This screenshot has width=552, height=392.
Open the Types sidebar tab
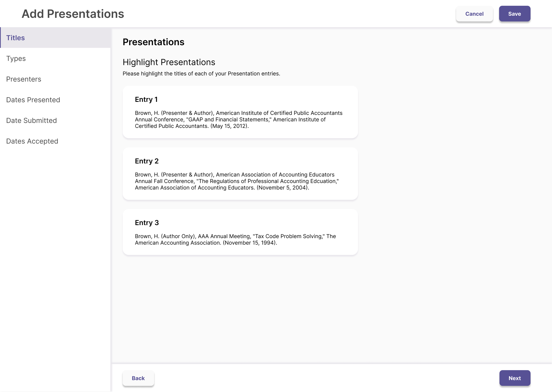(x=16, y=58)
